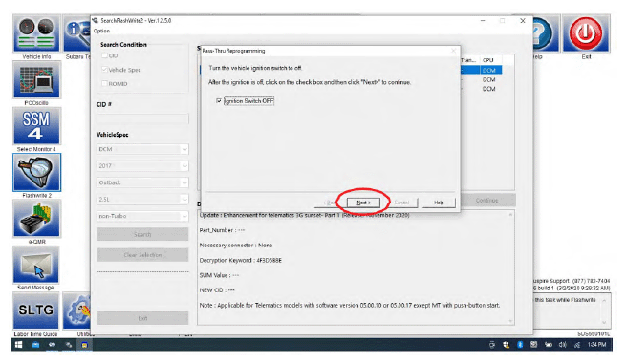Select the highlighted DCM row in results
Viewport: 626px width, 364px height.
coord(481,70)
